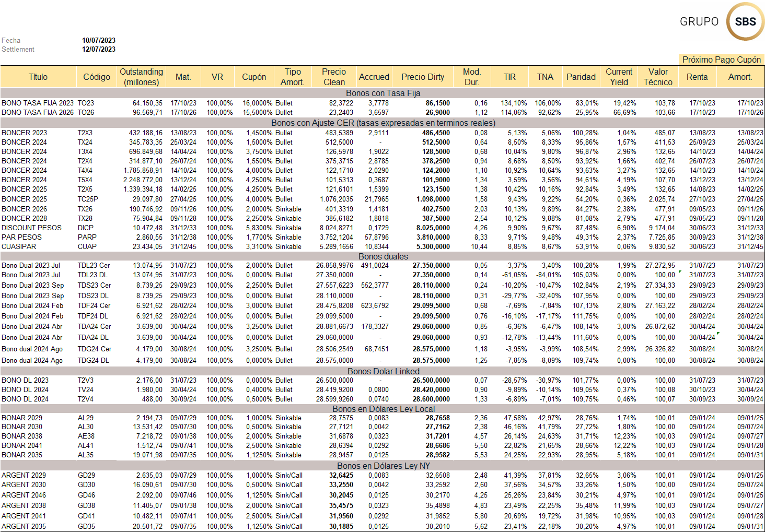The height and width of the screenshot is (532, 765).
Task: Select the GD35 code cell
Action: click(x=86, y=526)
